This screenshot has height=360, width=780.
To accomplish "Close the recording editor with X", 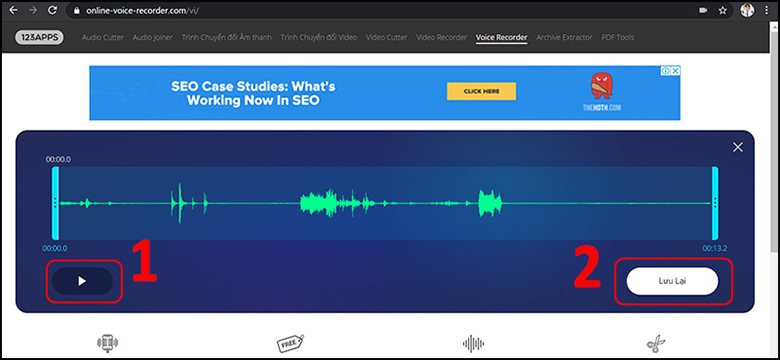I will (x=738, y=147).
